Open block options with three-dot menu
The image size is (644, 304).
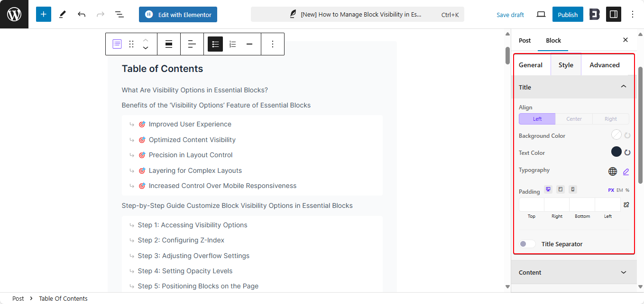(x=273, y=44)
